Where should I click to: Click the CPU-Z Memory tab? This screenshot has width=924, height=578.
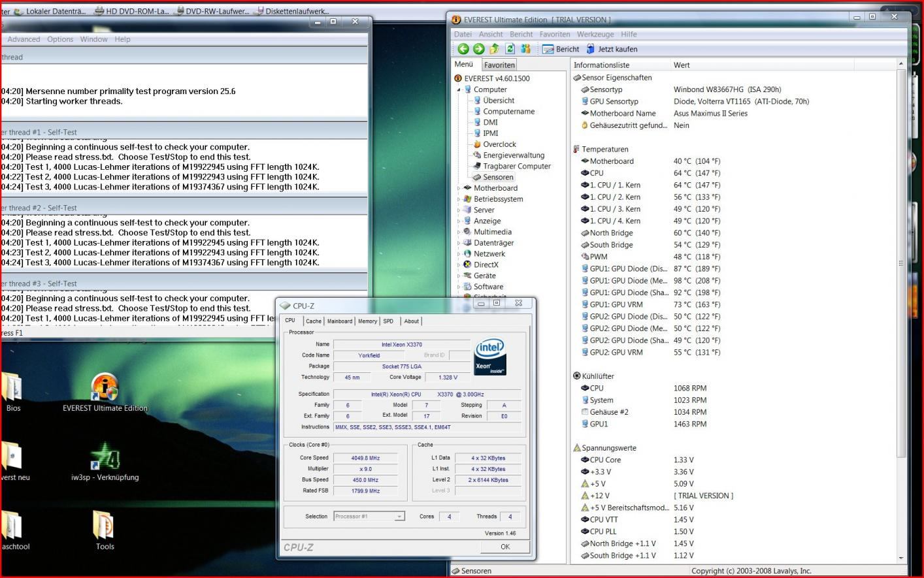tap(367, 321)
